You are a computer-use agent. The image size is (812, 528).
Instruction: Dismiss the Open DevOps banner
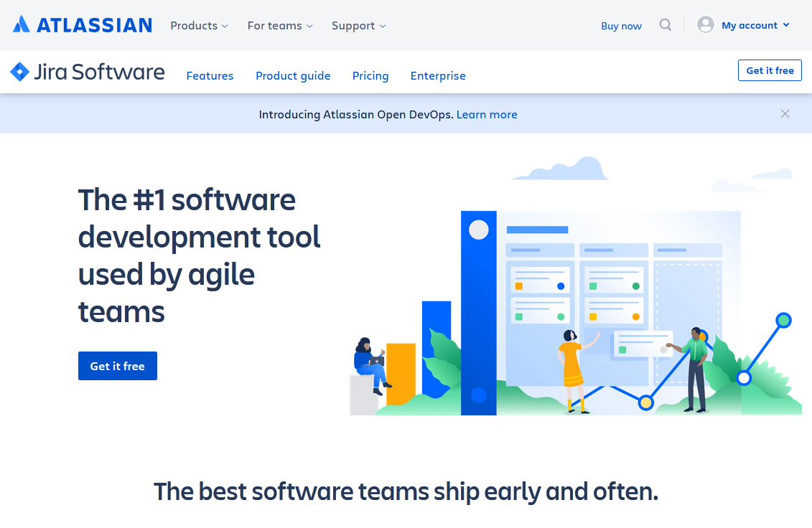click(x=785, y=114)
